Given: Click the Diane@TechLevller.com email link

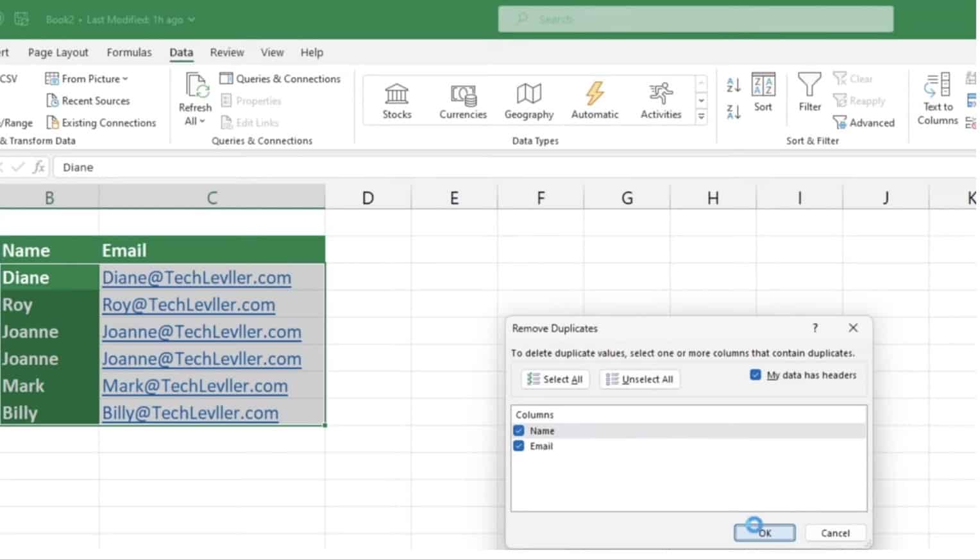Looking at the screenshot, I should (196, 278).
